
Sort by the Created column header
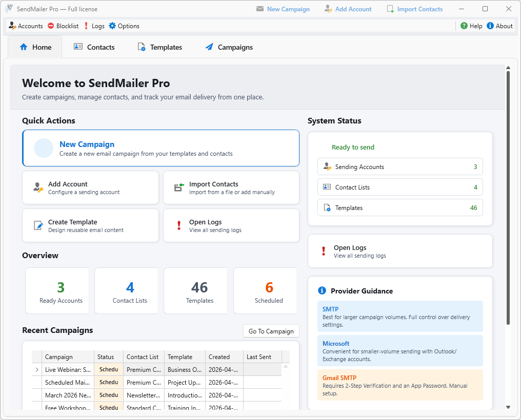tap(221, 356)
